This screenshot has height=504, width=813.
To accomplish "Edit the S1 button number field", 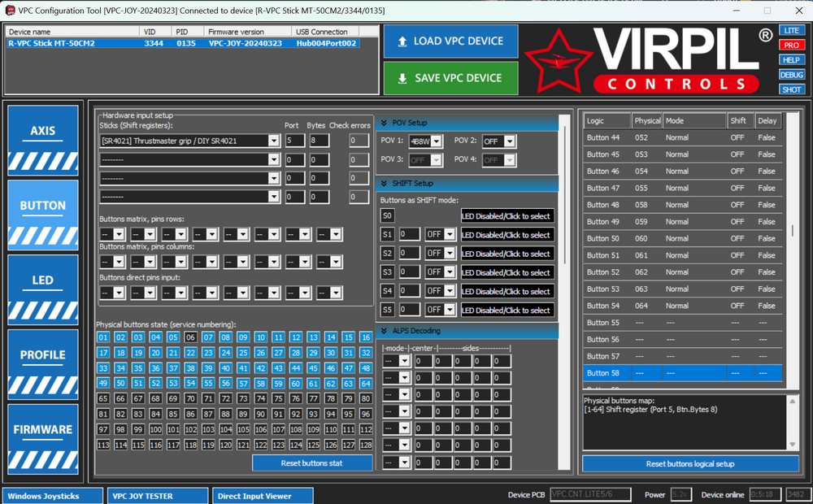I will point(409,234).
